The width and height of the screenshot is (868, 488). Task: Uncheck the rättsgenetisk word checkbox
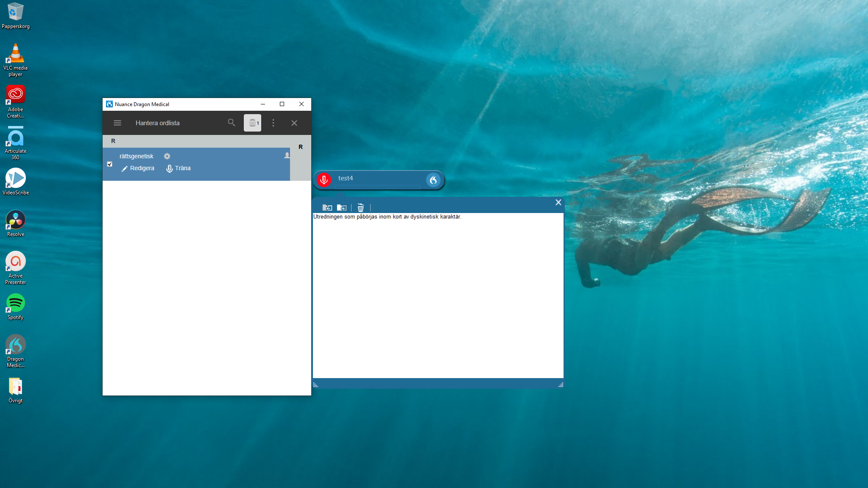110,164
